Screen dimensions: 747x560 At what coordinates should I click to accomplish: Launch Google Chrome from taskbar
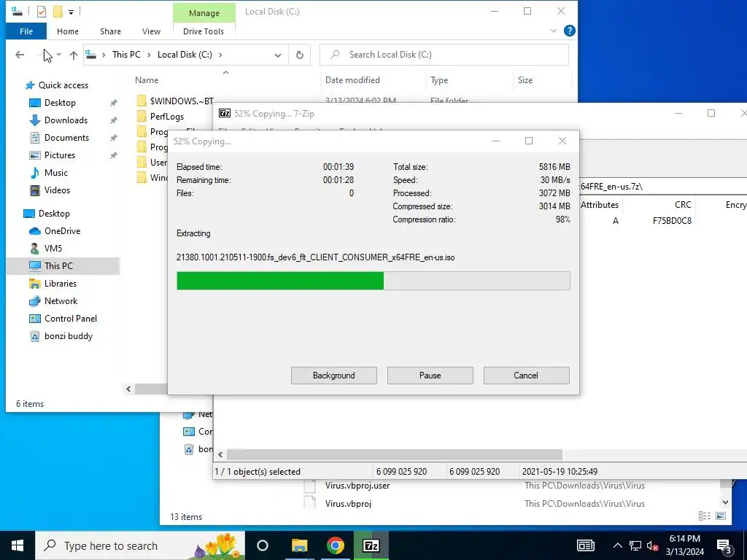336,545
